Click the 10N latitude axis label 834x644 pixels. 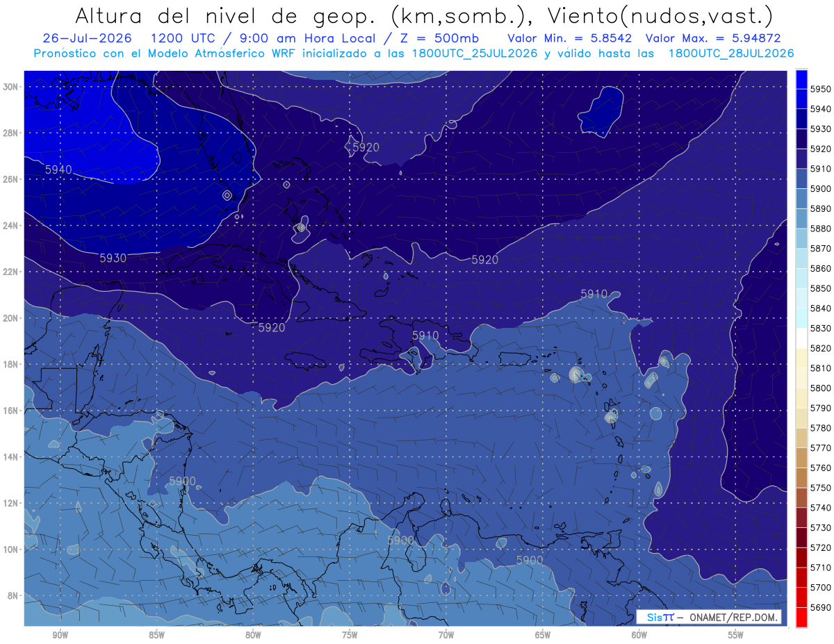click(11, 549)
